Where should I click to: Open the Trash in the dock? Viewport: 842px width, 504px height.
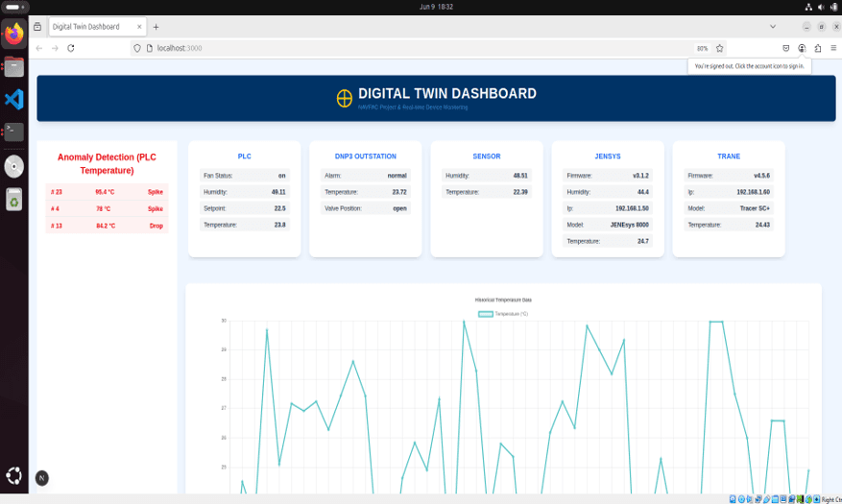click(x=14, y=200)
